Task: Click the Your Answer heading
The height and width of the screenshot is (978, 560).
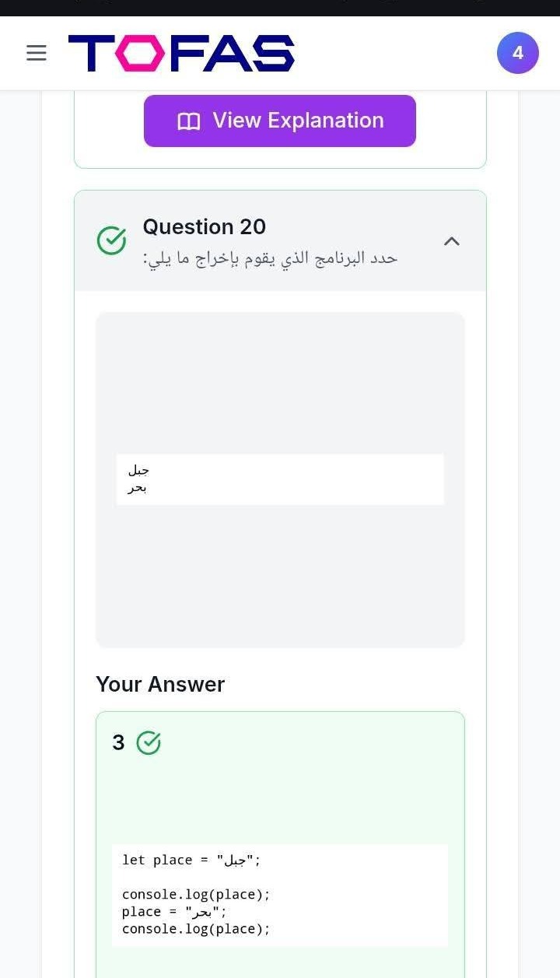Action: 160,685
